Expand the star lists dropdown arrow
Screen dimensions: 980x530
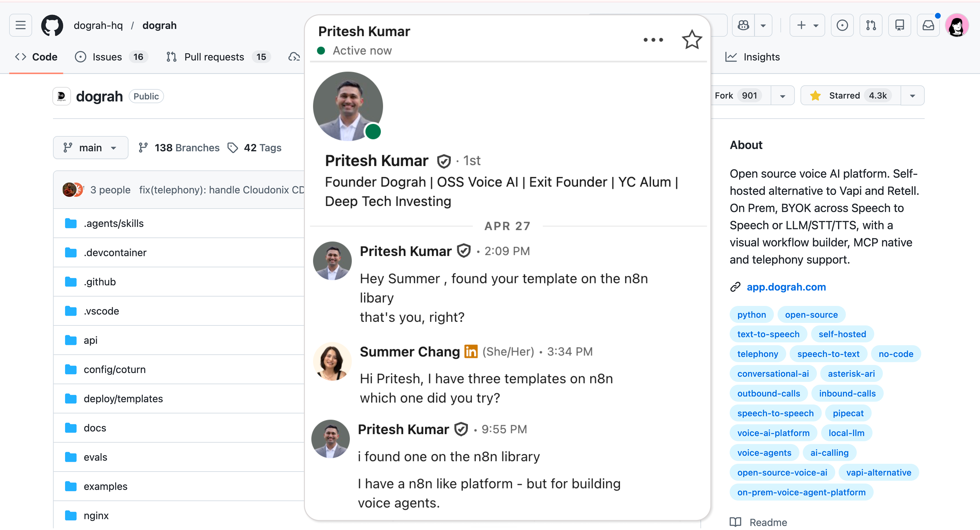(x=912, y=95)
